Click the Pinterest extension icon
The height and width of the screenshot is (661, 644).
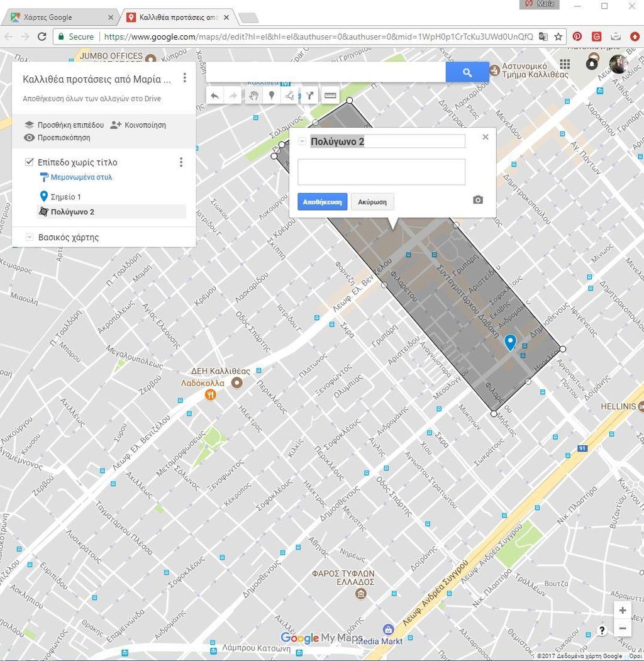577,36
